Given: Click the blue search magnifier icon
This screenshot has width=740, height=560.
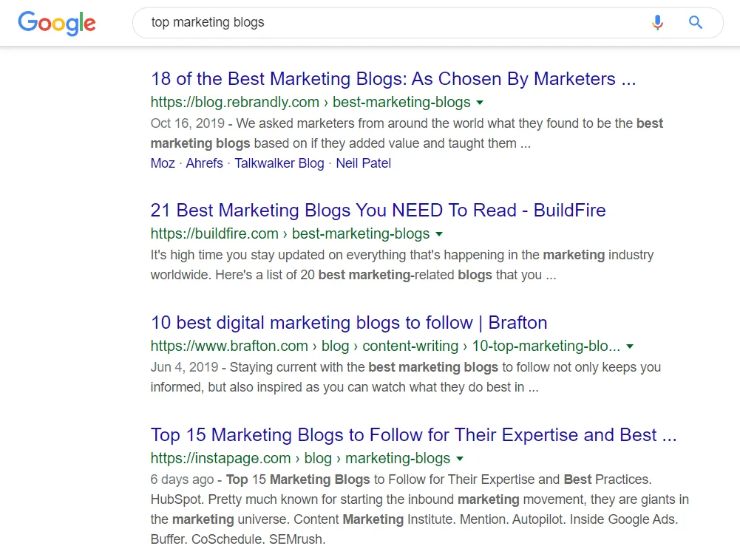Looking at the screenshot, I should click(x=695, y=22).
